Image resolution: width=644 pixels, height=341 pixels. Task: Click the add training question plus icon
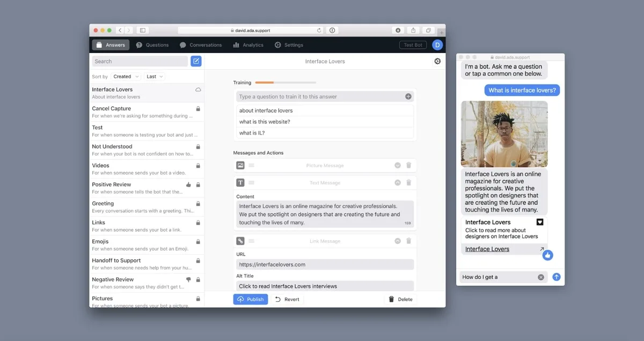point(408,97)
